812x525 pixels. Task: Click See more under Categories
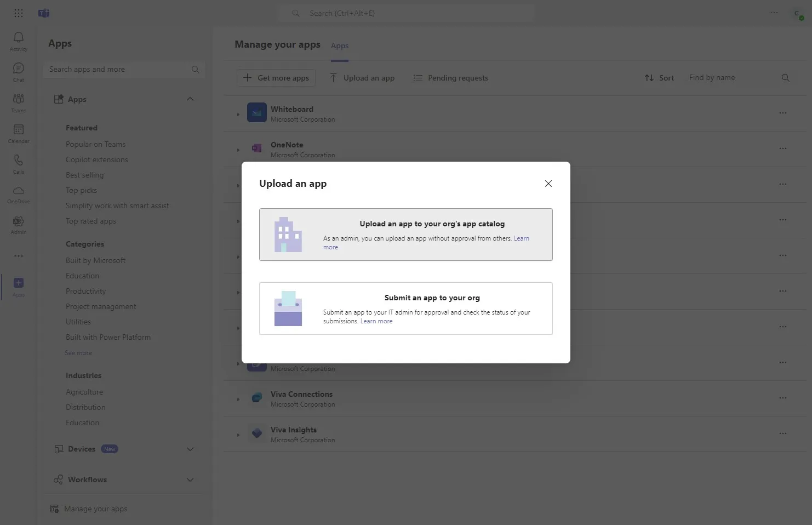tap(78, 353)
